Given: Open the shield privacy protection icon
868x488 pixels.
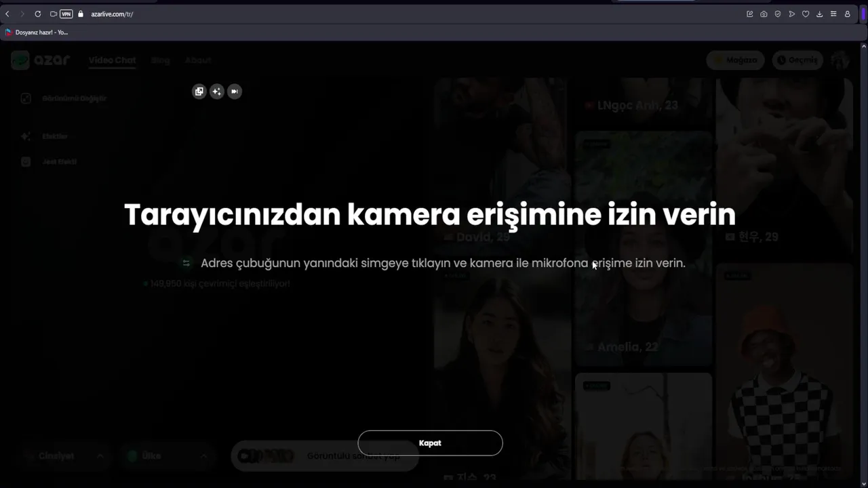Looking at the screenshot, I should tap(778, 14).
